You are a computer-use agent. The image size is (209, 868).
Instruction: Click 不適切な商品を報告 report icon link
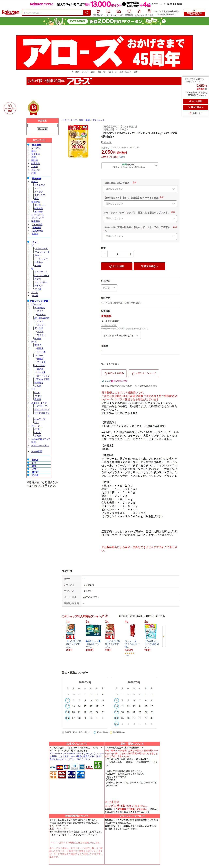pyautogui.click(x=146, y=386)
